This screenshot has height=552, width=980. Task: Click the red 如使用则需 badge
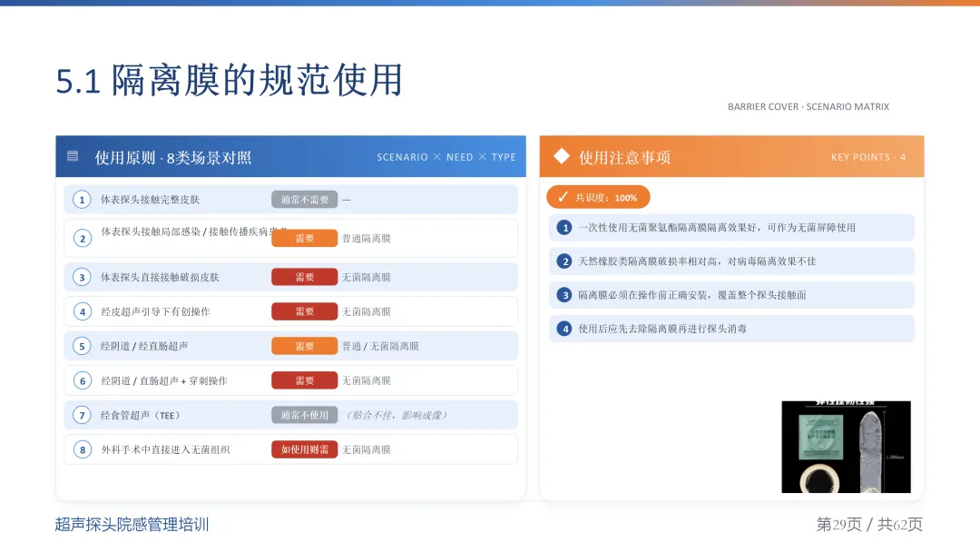click(x=304, y=449)
